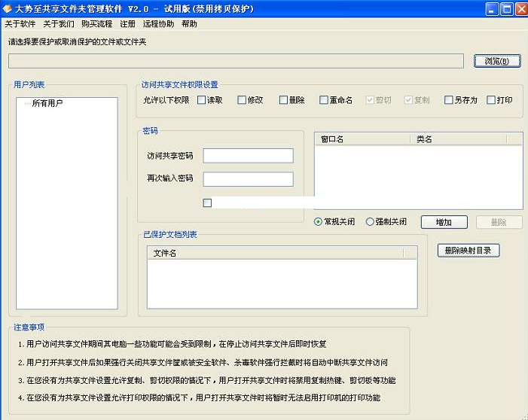Click the app icon in title bar
The height and width of the screenshot is (420, 528).
[8, 9]
